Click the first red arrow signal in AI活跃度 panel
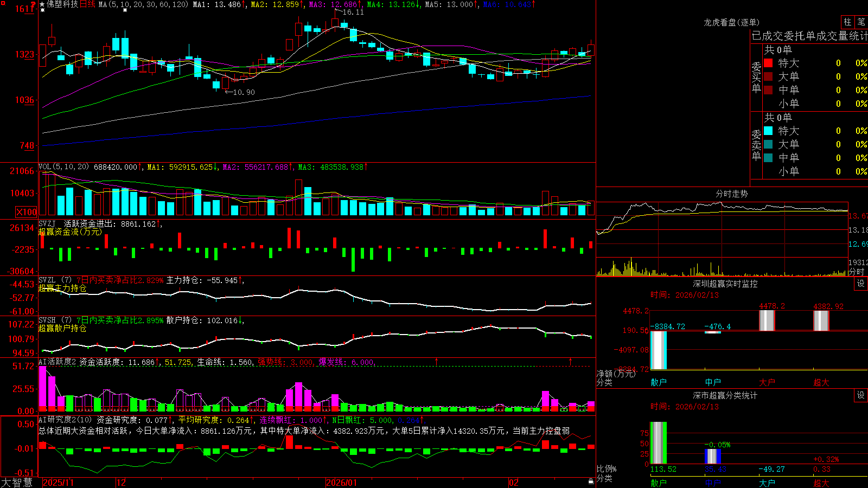 click(436, 361)
